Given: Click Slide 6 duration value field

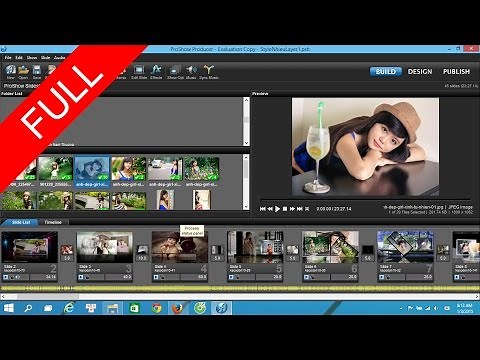Looking at the screenshot, I should [345, 277].
